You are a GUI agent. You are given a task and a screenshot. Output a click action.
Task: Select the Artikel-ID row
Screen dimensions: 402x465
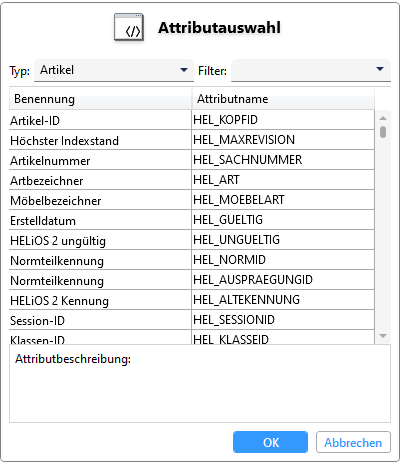click(x=192, y=120)
